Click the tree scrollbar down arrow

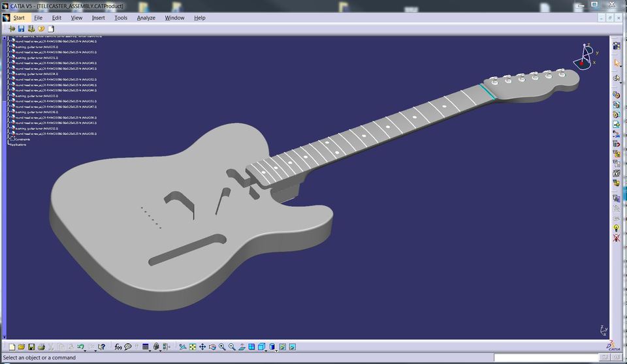pos(5,337)
